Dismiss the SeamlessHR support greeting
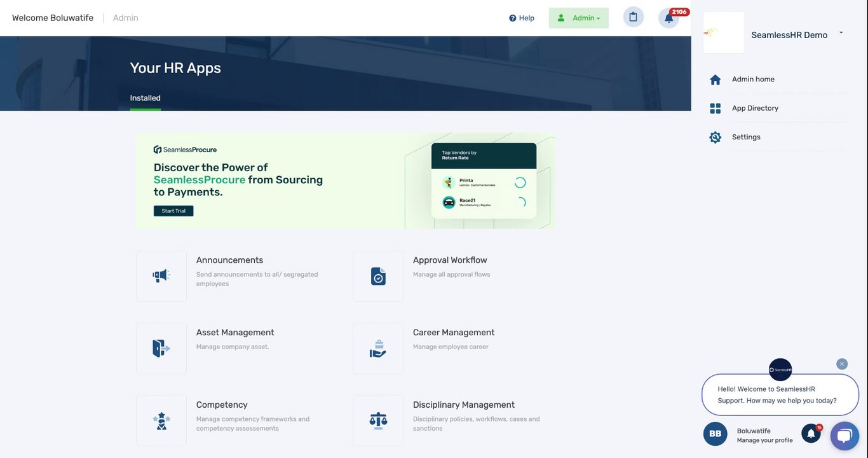Screen dimensions: 868x458 coord(842,364)
